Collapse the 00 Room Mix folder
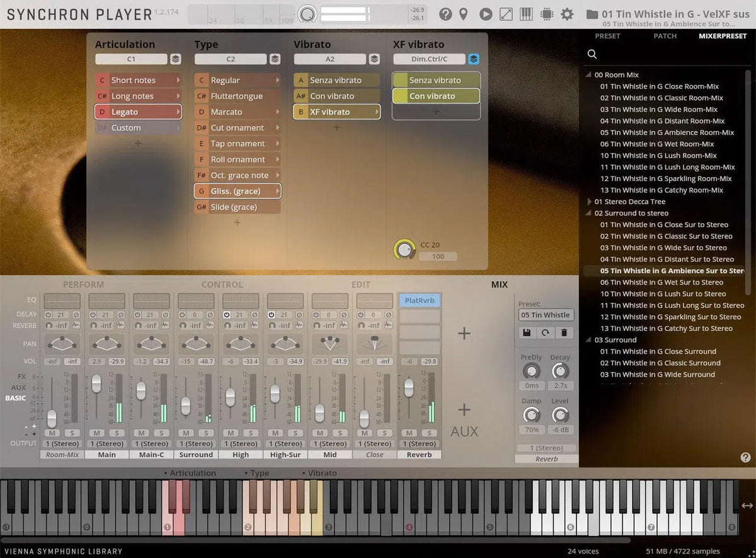The height and width of the screenshot is (558, 756). click(x=590, y=75)
